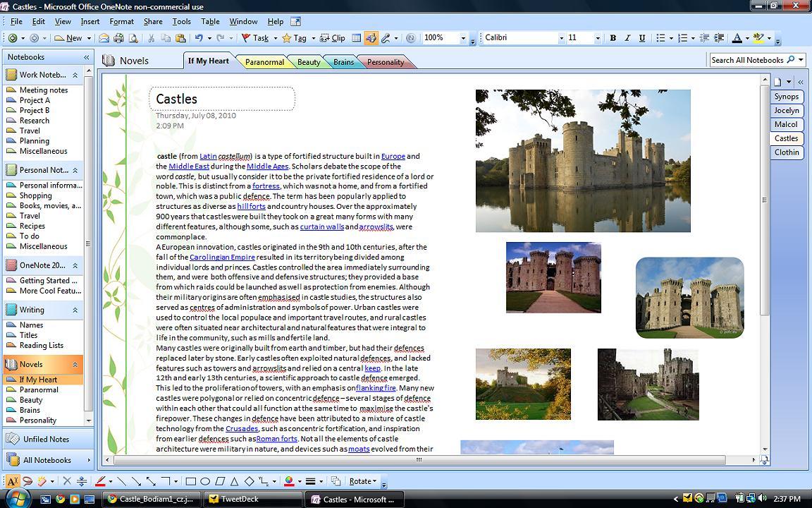The width and height of the screenshot is (812, 508).
Task: Toggle the bulleted list formatting
Action: point(661,37)
